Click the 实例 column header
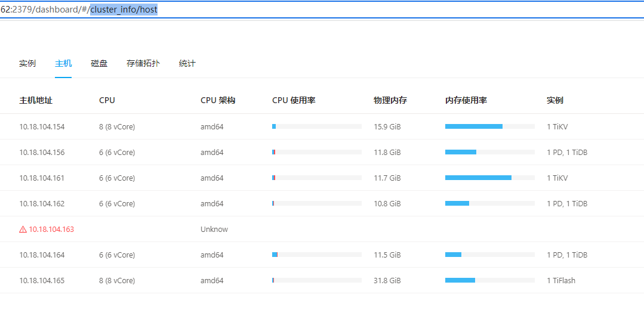Viewport: 644px width, 313px height. pyautogui.click(x=555, y=101)
